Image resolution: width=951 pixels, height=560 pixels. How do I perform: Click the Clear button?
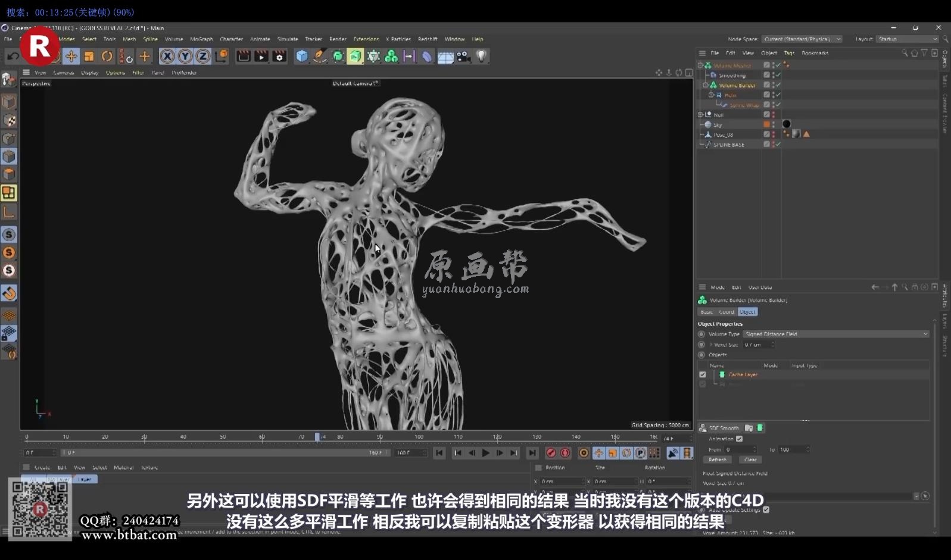[750, 459]
